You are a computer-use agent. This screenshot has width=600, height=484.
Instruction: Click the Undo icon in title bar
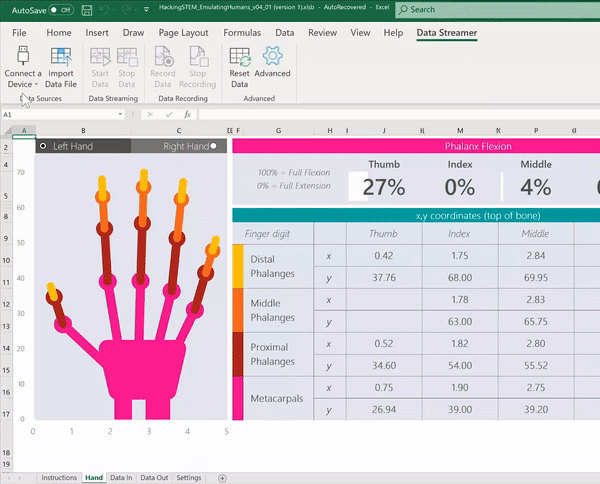click(x=104, y=10)
